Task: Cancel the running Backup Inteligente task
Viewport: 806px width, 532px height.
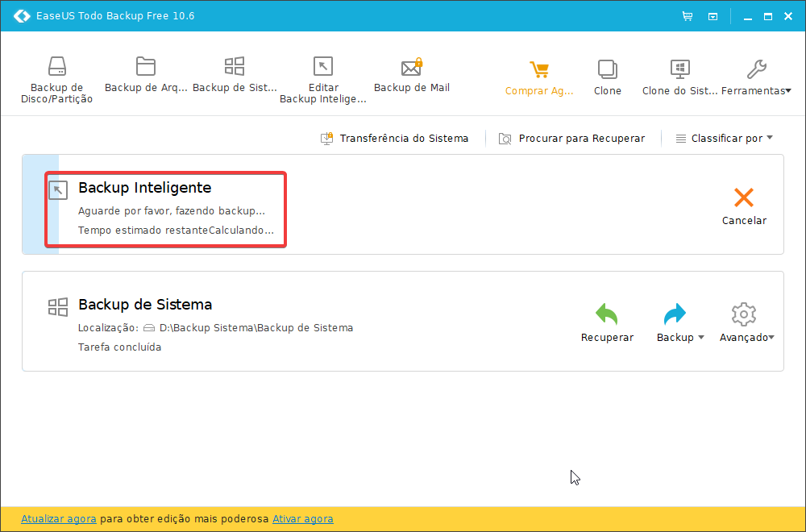Action: [743, 206]
